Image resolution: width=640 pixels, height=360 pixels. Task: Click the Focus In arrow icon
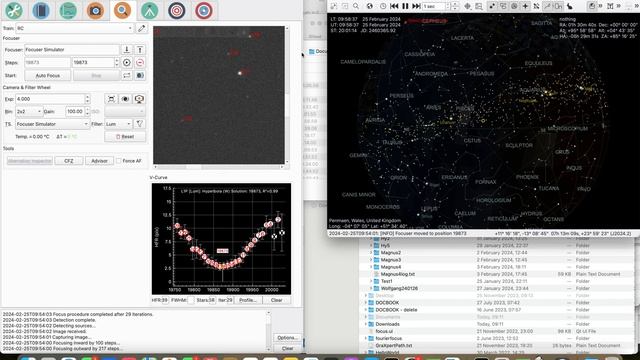click(x=127, y=49)
